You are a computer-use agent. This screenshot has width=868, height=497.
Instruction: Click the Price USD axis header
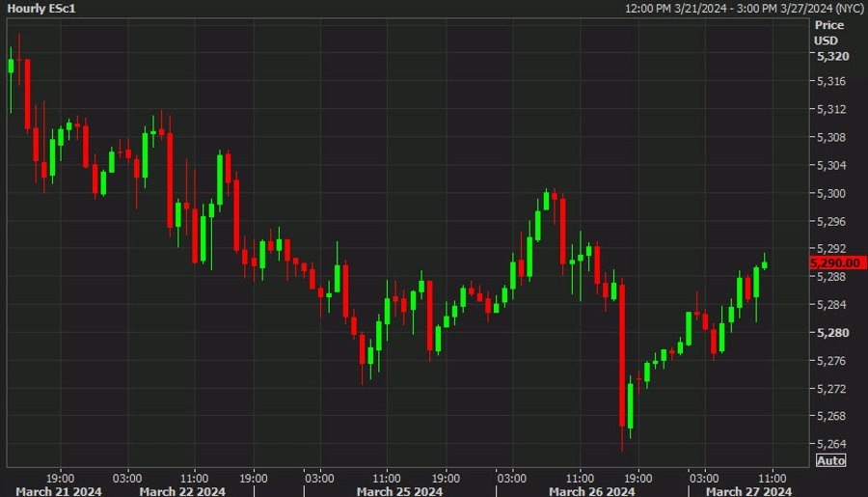tap(828, 33)
